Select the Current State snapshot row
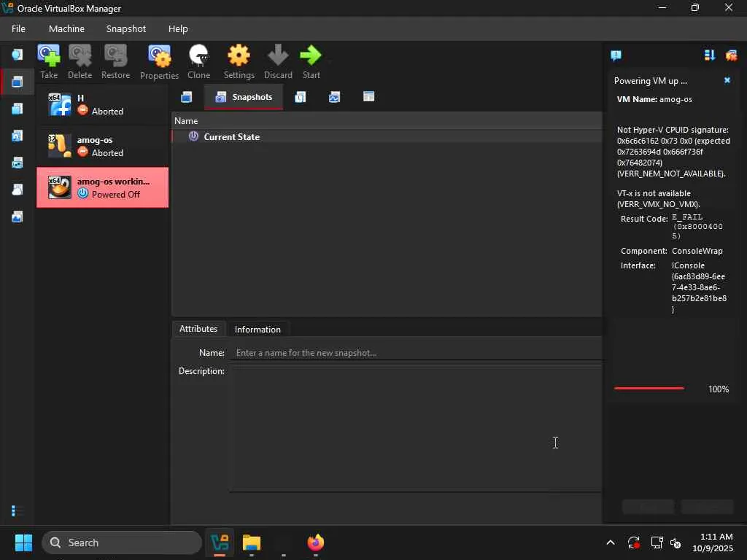Screen dimensions: 747x560 (x=387, y=136)
